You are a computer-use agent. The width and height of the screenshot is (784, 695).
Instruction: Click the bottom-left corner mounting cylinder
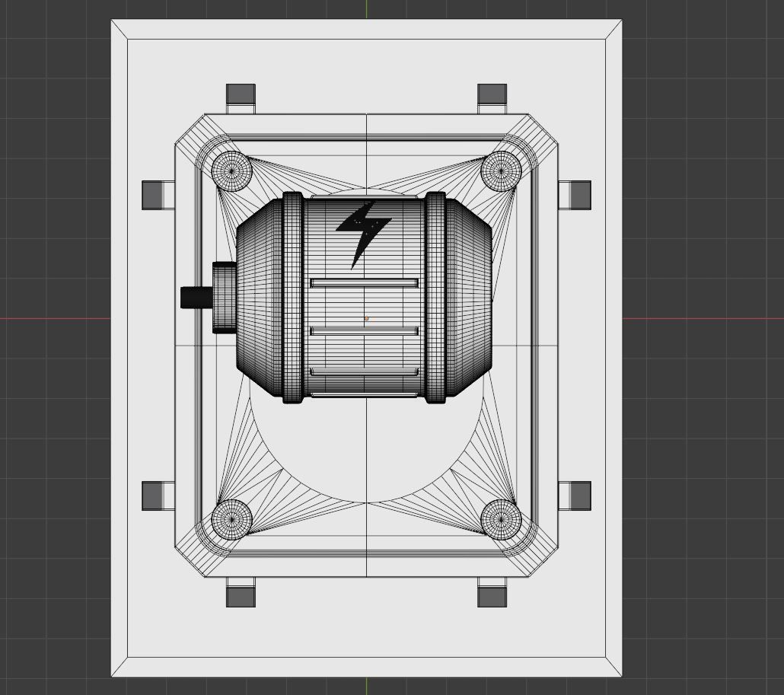click(x=231, y=519)
